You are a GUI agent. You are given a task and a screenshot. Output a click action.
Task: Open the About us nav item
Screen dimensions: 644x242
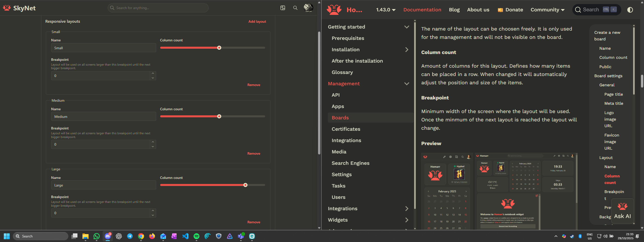coord(478,10)
